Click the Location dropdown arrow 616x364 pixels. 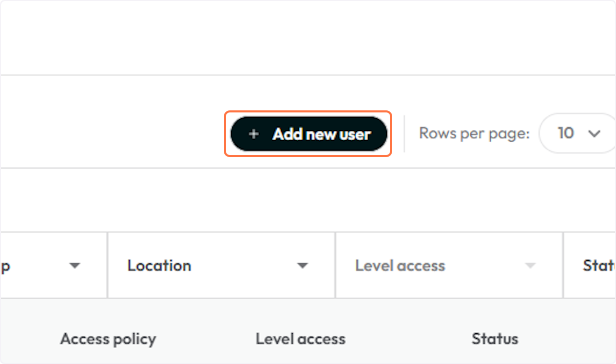point(302,266)
